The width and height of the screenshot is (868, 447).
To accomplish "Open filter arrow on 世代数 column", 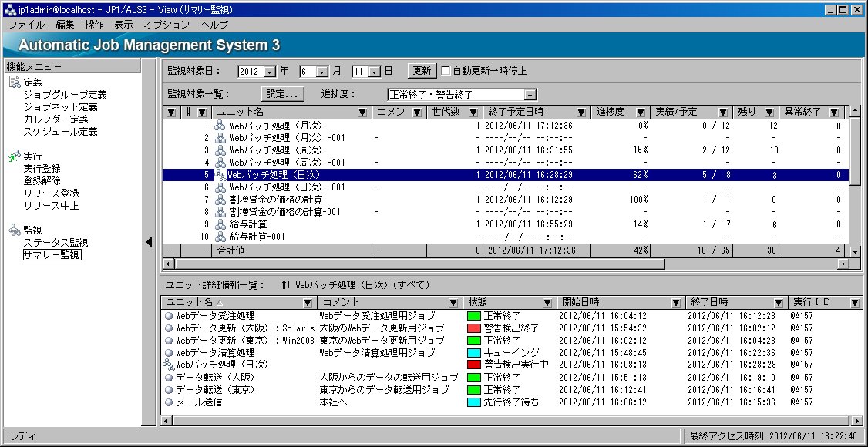I will click(x=473, y=113).
